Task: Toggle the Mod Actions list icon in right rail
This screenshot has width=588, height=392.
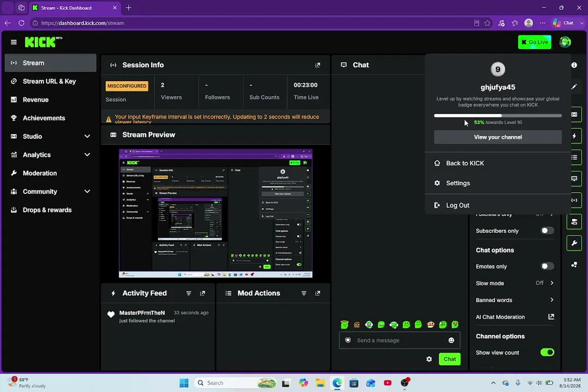Action: pyautogui.click(x=574, y=157)
